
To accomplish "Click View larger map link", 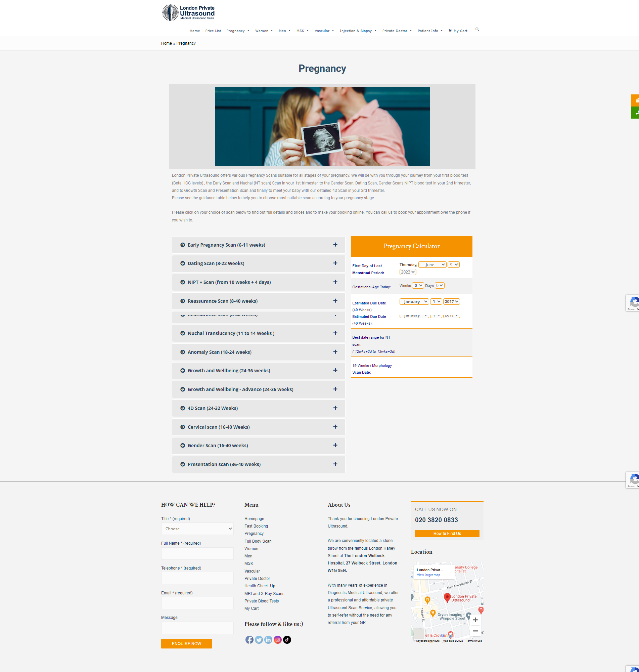I will click(428, 575).
